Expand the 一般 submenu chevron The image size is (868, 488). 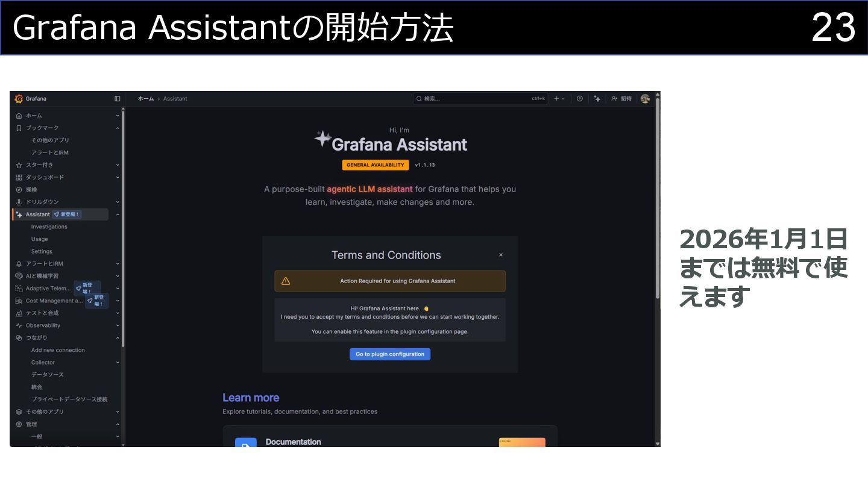[118, 437]
